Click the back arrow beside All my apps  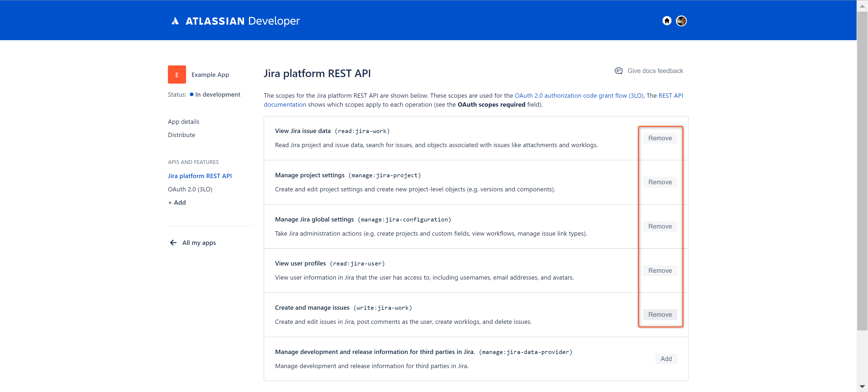click(173, 243)
